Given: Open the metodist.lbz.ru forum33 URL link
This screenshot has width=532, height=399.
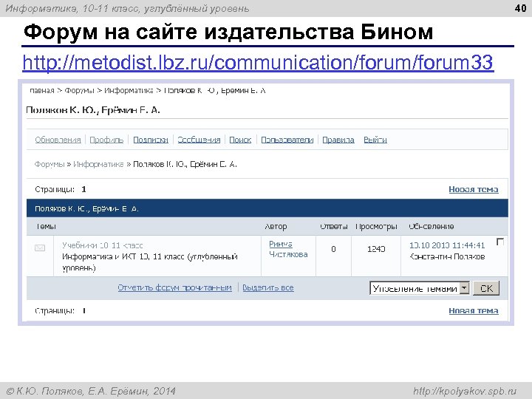Looking at the screenshot, I should [x=258, y=62].
